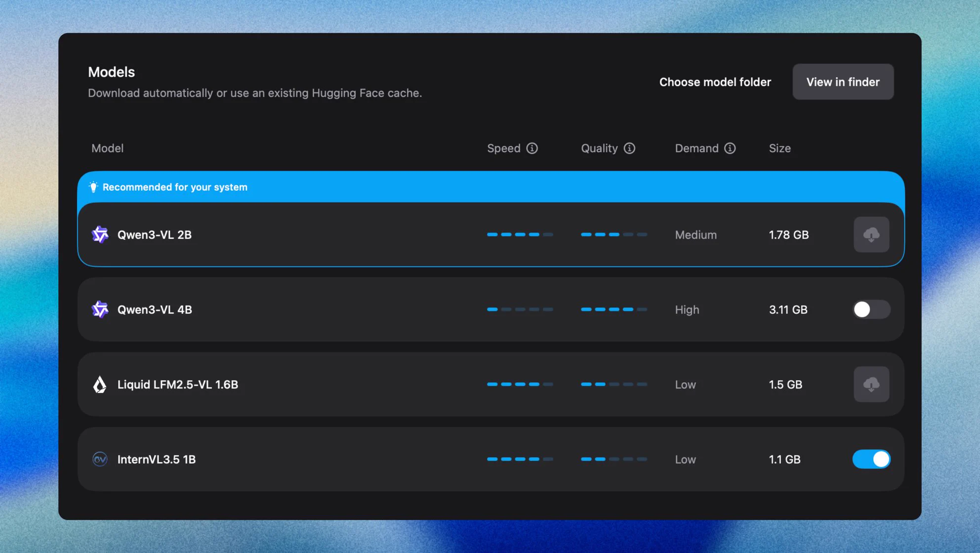Disable the InternVL3.5 1B model toggle

(871, 459)
